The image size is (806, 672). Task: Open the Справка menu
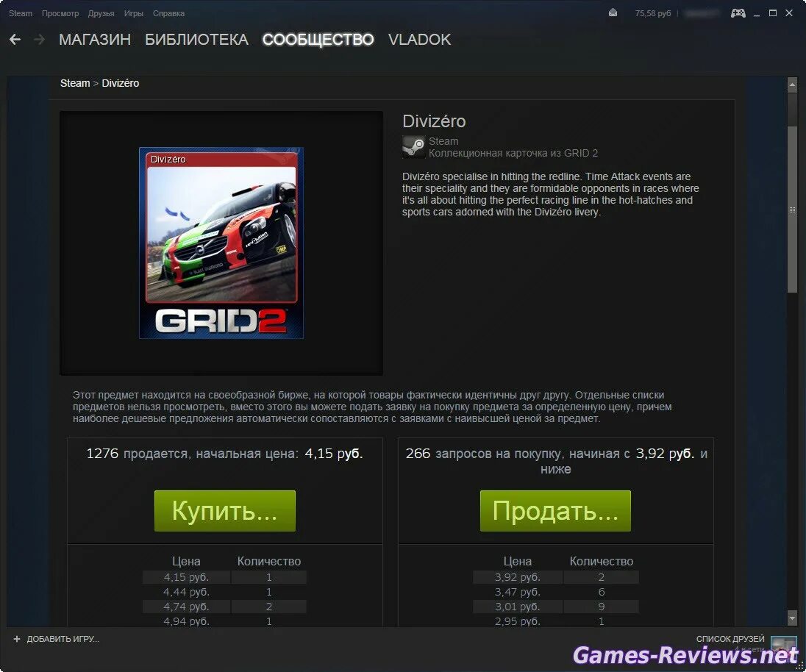168,13
